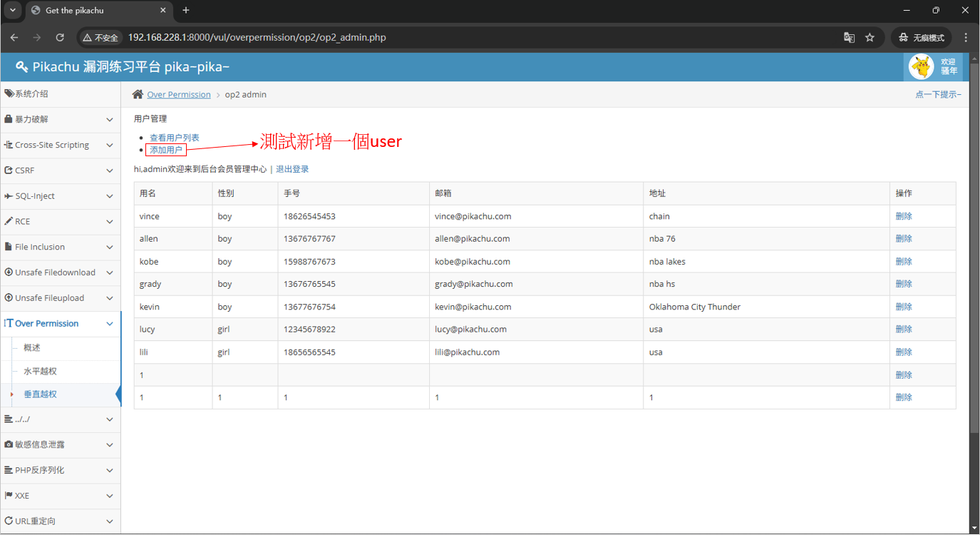Image resolution: width=980 pixels, height=535 pixels.
Task: Select the 概述 submenu item
Action: (x=32, y=348)
